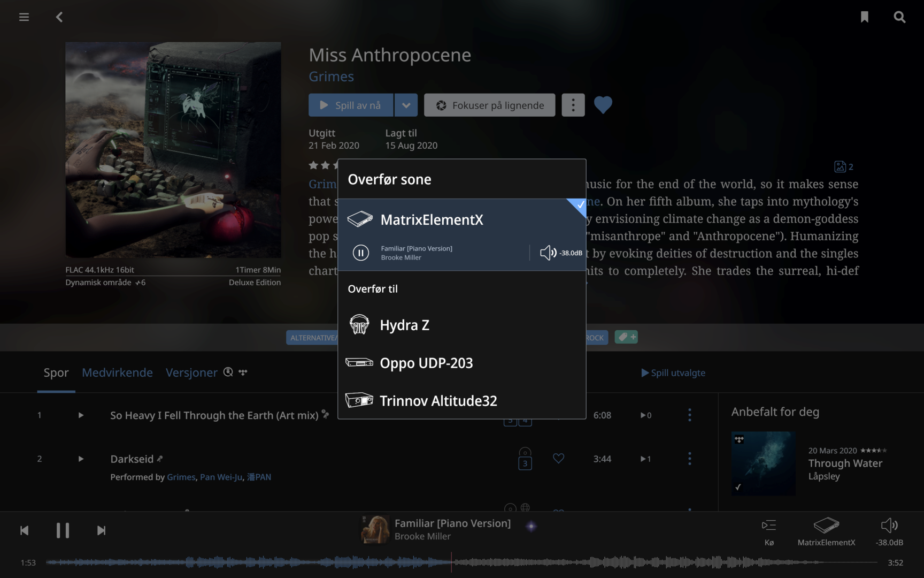
Task: Play track 1 So Heavy I Fell
Action: [81, 415]
